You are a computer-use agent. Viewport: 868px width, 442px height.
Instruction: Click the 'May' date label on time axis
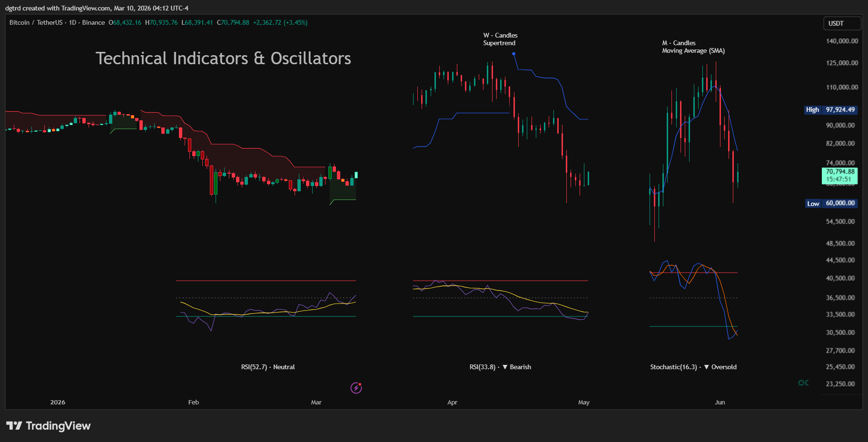point(584,402)
